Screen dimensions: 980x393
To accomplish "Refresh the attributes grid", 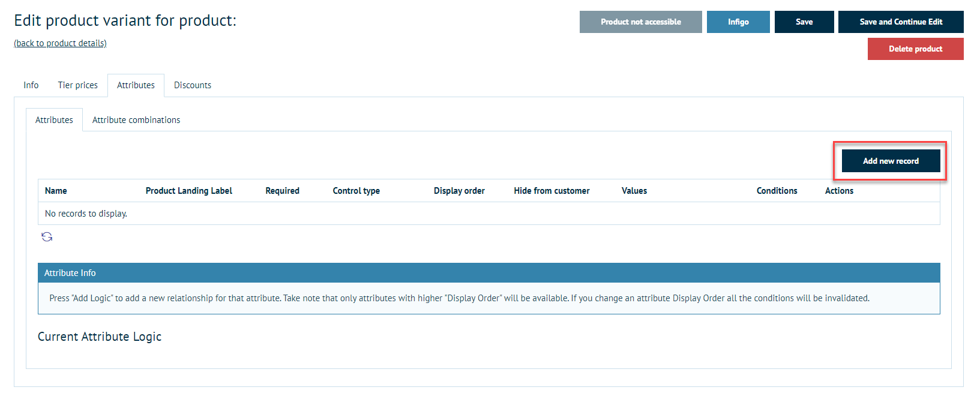I will tap(47, 237).
